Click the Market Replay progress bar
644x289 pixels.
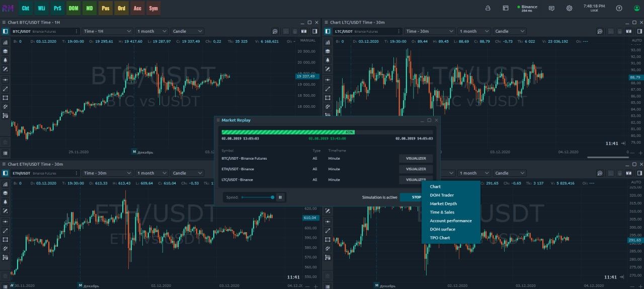pyautogui.click(x=327, y=132)
